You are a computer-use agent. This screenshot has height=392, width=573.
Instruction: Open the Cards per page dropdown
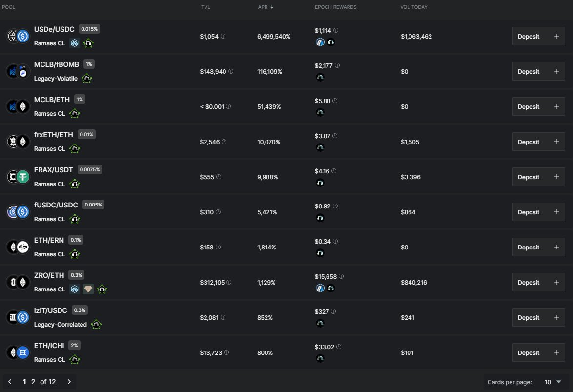pyautogui.click(x=551, y=382)
